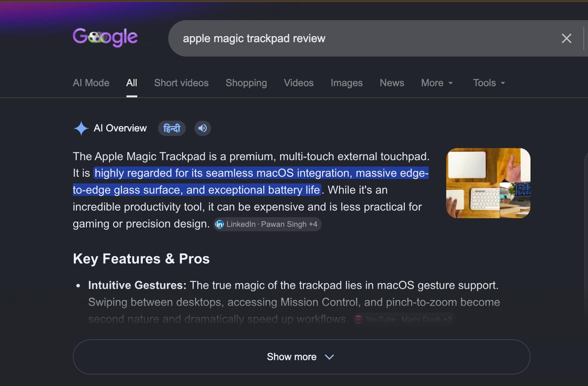
Task: Go to the Videos tab
Action: pyautogui.click(x=299, y=83)
